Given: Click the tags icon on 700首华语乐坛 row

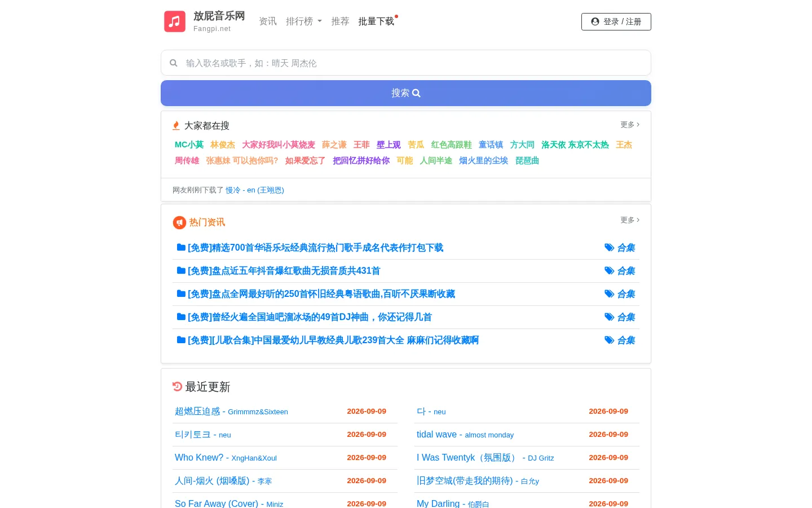Looking at the screenshot, I should [x=609, y=248].
